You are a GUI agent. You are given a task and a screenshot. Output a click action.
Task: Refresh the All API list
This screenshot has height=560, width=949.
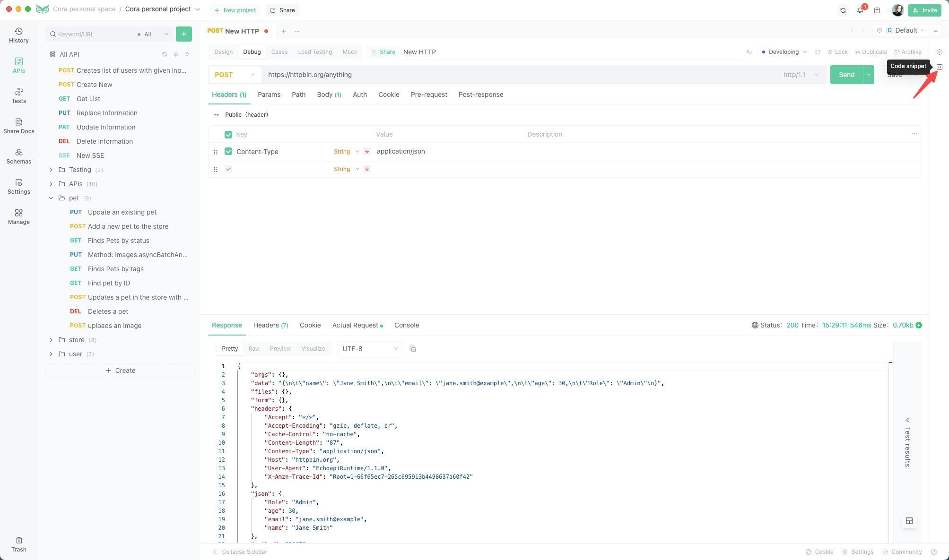pyautogui.click(x=165, y=54)
